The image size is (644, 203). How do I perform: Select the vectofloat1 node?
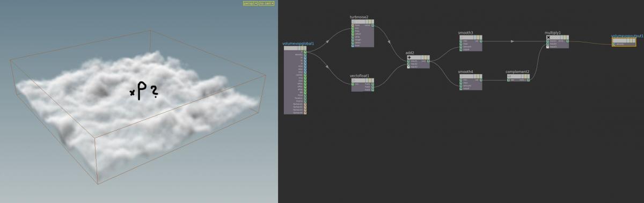362,85
